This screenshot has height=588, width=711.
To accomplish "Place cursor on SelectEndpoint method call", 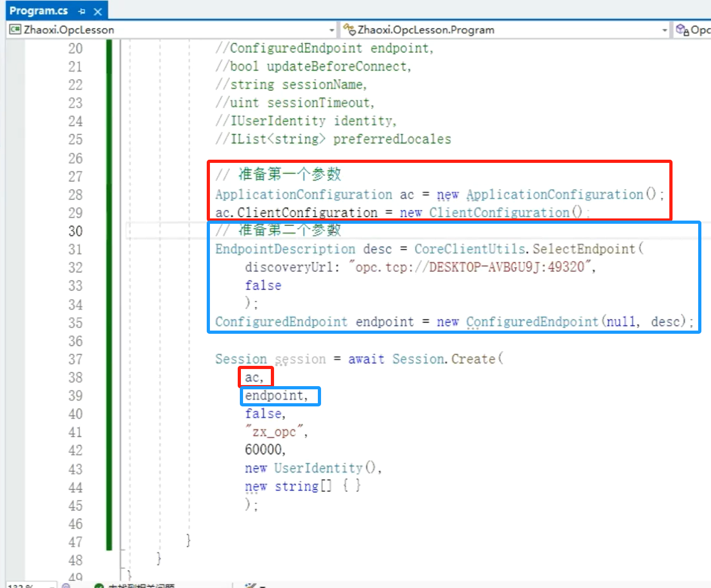I will pyautogui.click(x=583, y=249).
